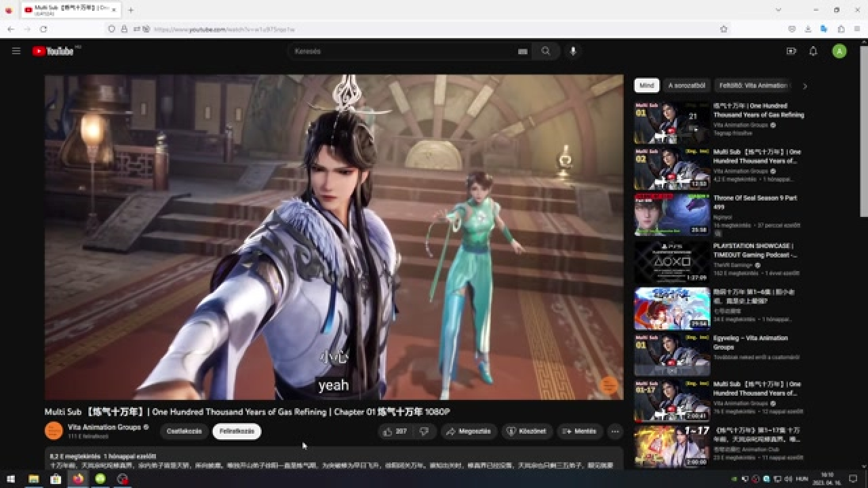Image resolution: width=868 pixels, height=488 pixels.
Task: Open File Explorer from the taskbar
Action: pyautogui.click(x=33, y=479)
